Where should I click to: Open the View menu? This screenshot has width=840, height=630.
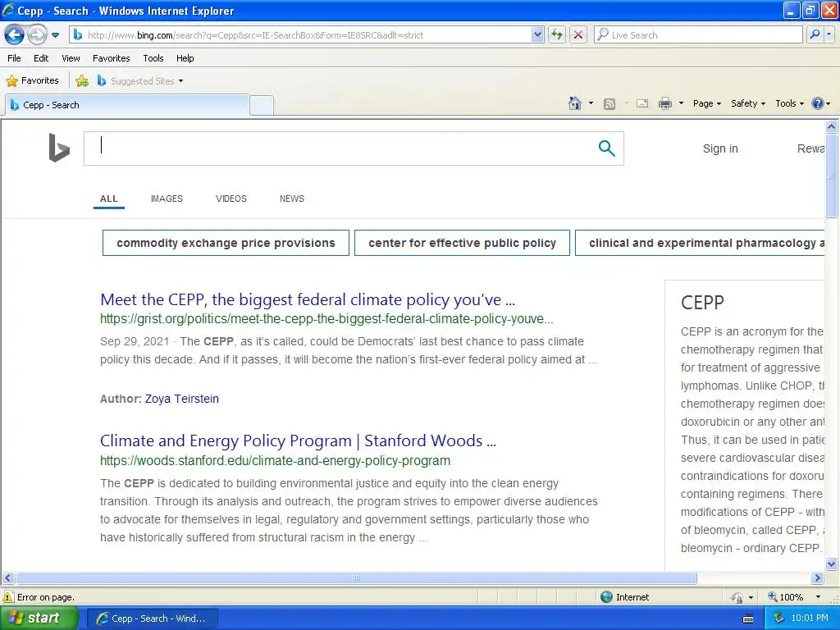71,58
